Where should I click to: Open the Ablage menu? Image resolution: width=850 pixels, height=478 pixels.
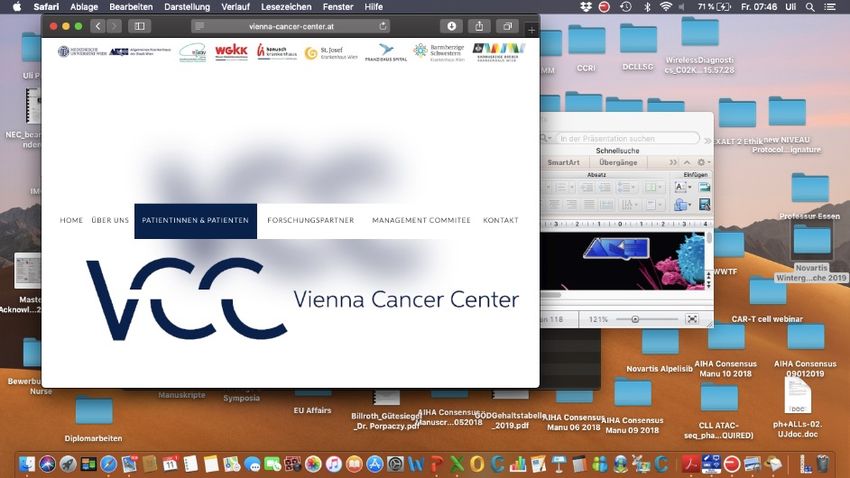[x=84, y=7]
